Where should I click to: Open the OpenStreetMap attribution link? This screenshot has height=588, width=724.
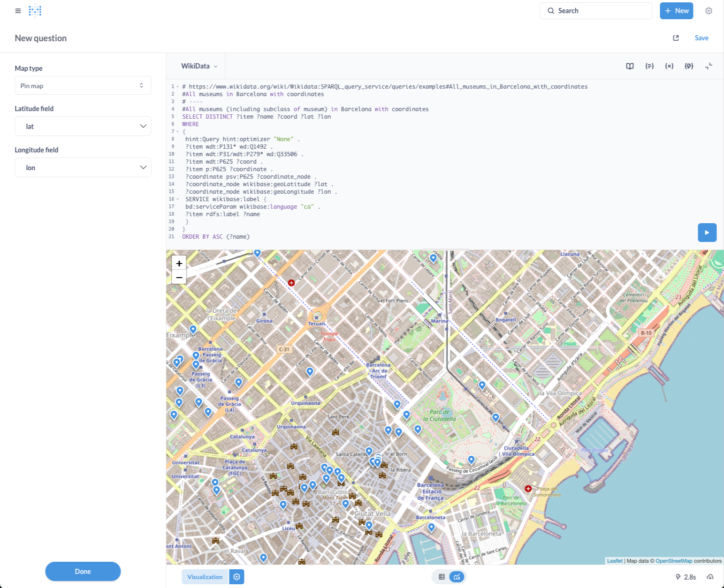674,561
